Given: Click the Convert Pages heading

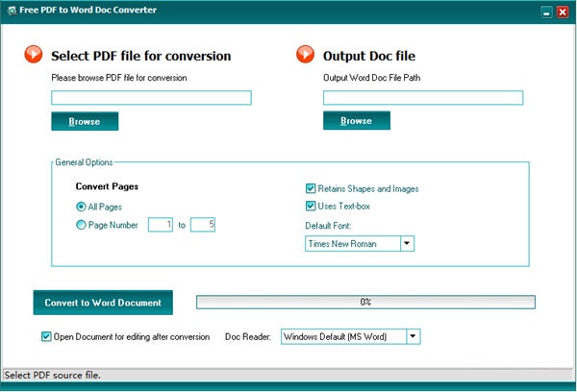Looking at the screenshot, I should point(107,186).
